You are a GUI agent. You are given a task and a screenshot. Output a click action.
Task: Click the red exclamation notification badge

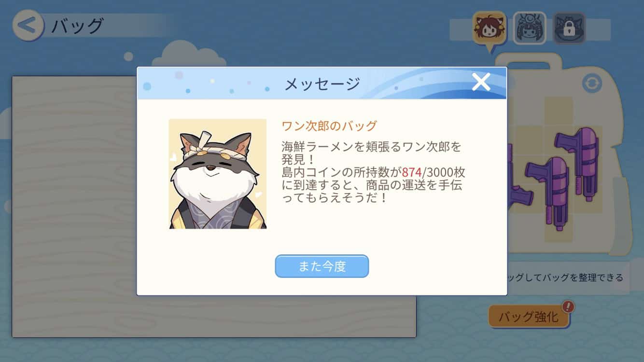point(568,306)
